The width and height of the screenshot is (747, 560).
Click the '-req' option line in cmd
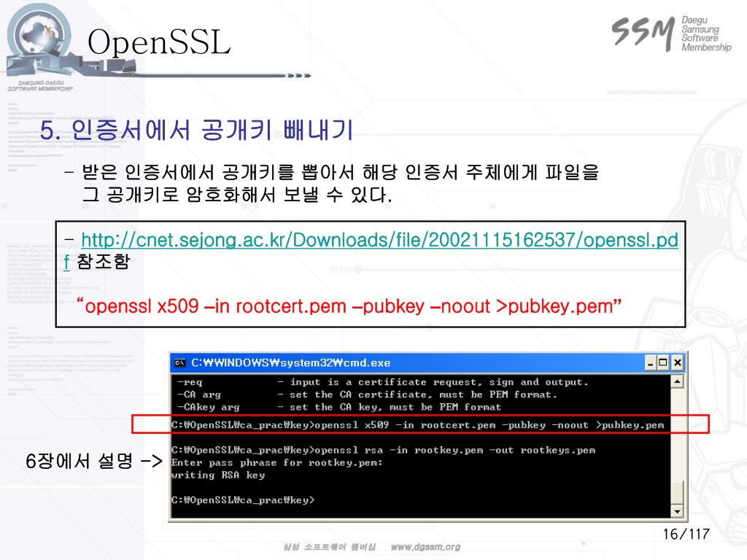pyautogui.click(x=382, y=382)
